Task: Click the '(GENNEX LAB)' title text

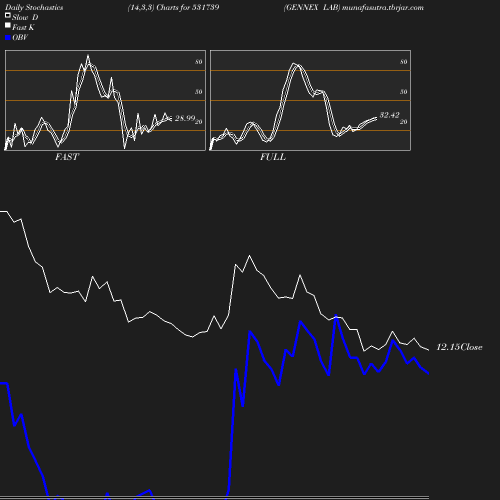Action: point(312,7)
